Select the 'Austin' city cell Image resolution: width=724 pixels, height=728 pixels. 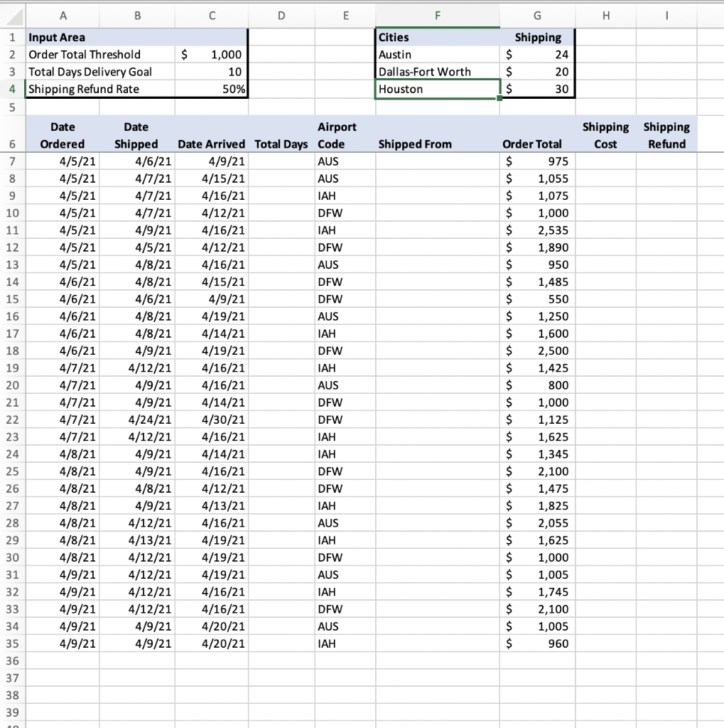438,54
